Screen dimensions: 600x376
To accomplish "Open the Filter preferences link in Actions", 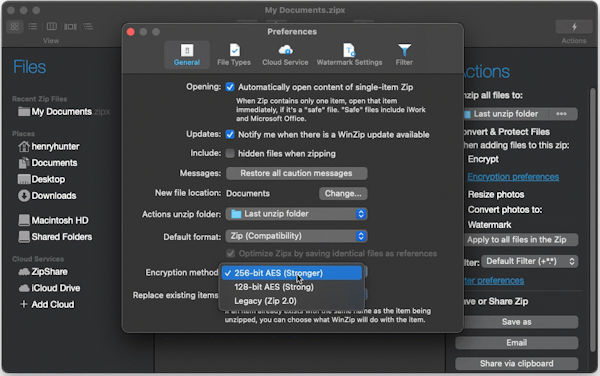I will tap(494, 281).
